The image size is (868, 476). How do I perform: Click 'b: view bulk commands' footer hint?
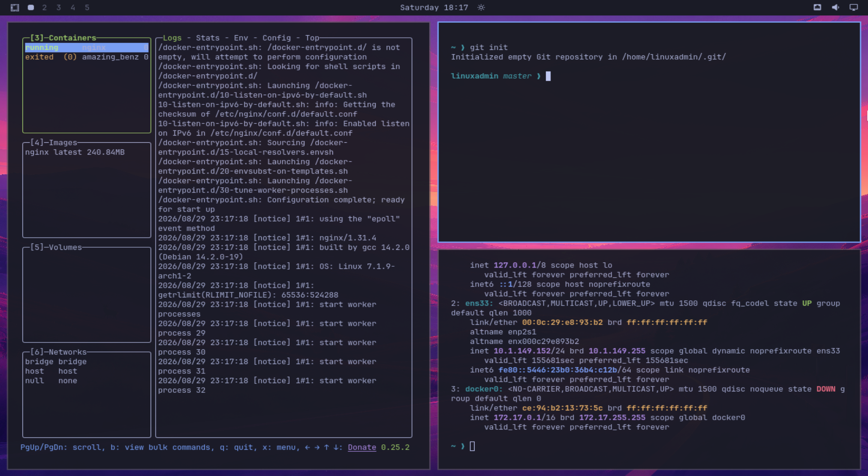click(160, 447)
